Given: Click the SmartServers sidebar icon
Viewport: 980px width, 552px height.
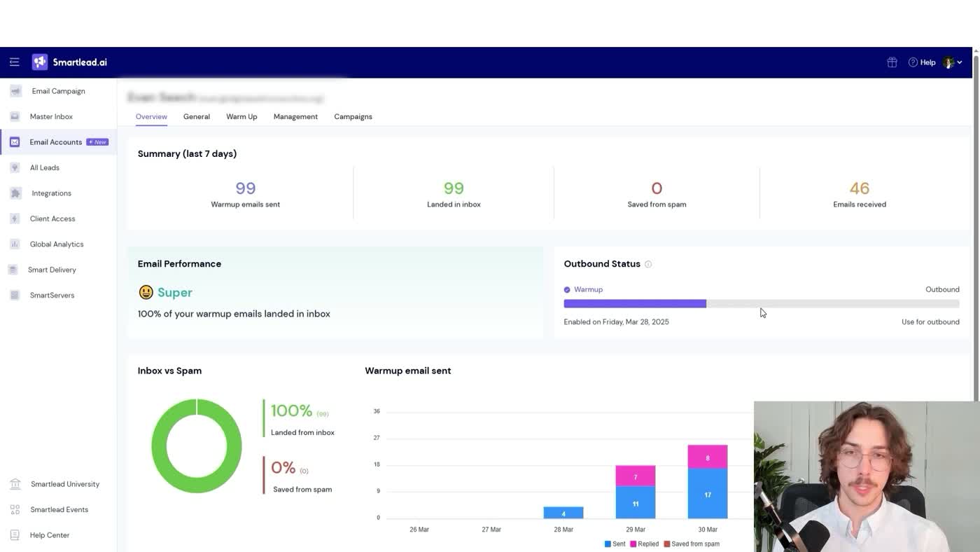Looking at the screenshot, I should [15, 295].
